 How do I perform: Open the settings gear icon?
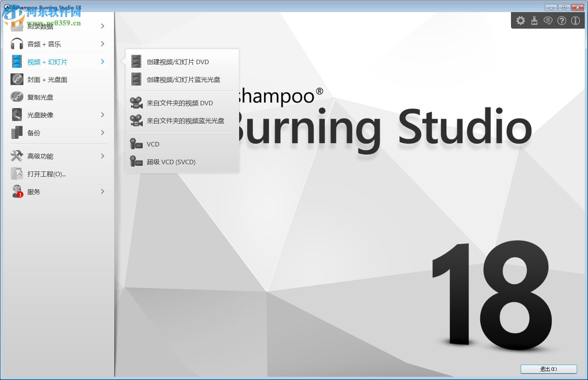click(520, 20)
